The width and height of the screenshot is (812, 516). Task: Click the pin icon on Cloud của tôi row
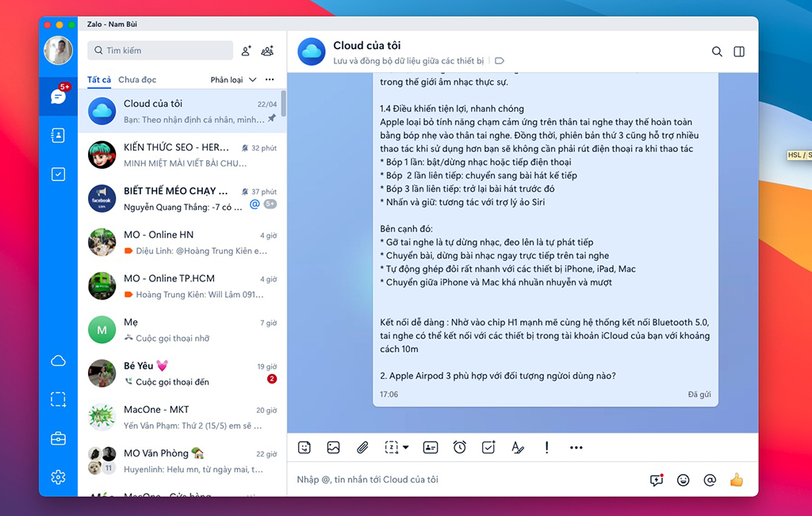click(x=272, y=119)
